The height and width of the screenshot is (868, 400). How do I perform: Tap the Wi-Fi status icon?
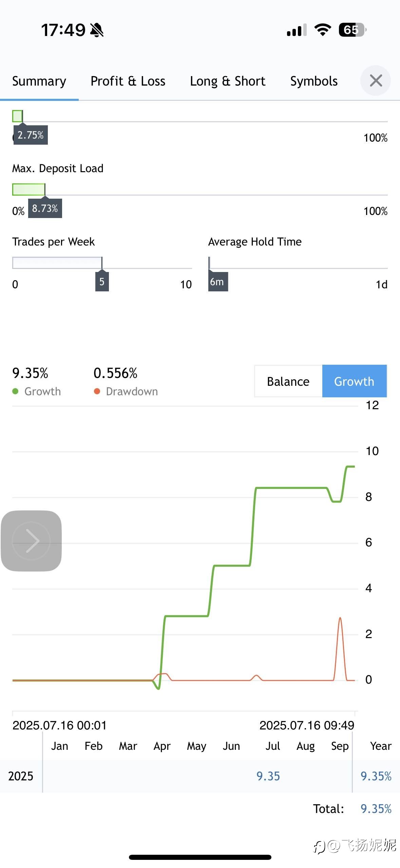coord(323,30)
